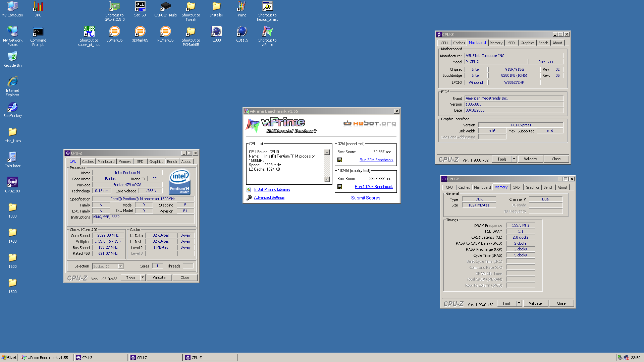
Task: Open My Computer desktop icon
Action: [12, 9]
